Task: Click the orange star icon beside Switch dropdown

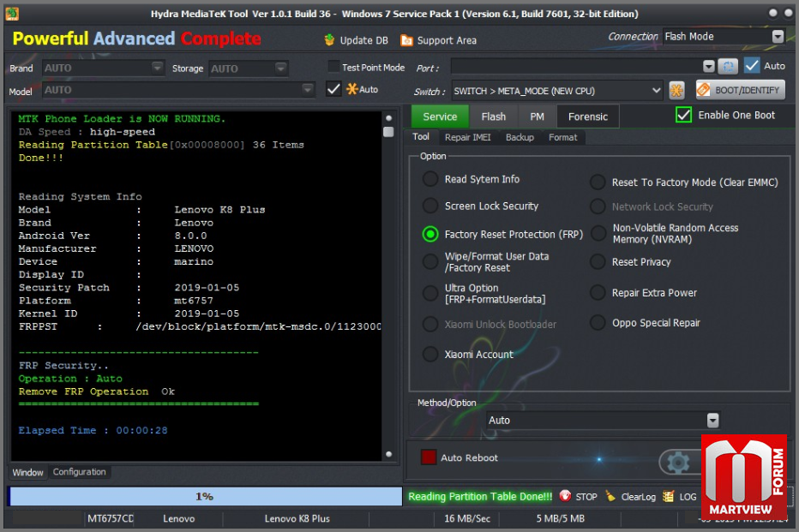Action: pyautogui.click(x=676, y=91)
